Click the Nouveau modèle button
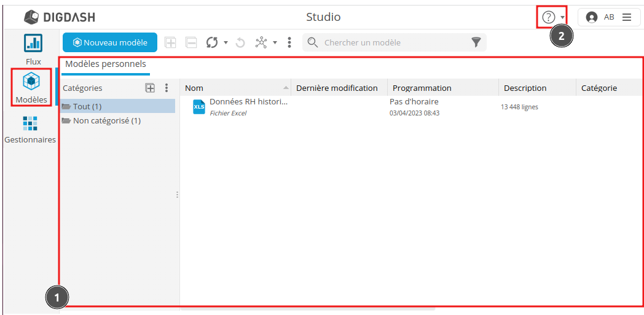Viewport: 644px width, 315px height. [110, 42]
